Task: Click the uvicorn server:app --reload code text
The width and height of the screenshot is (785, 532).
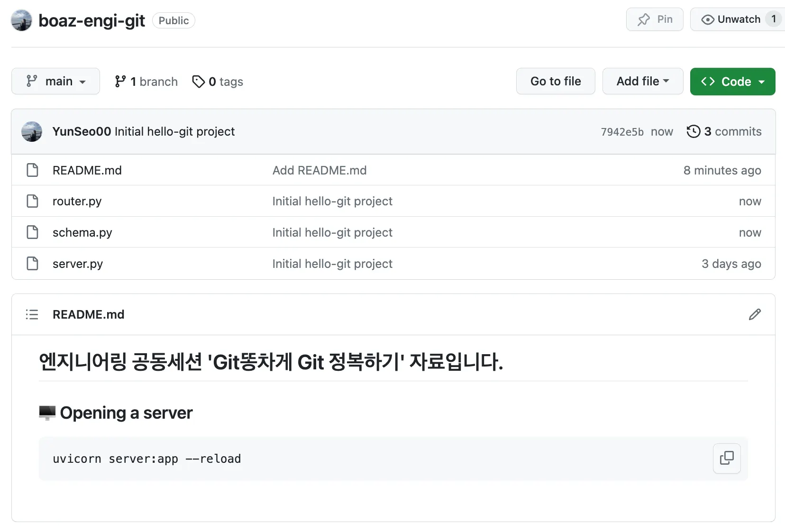Action: (147, 459)
